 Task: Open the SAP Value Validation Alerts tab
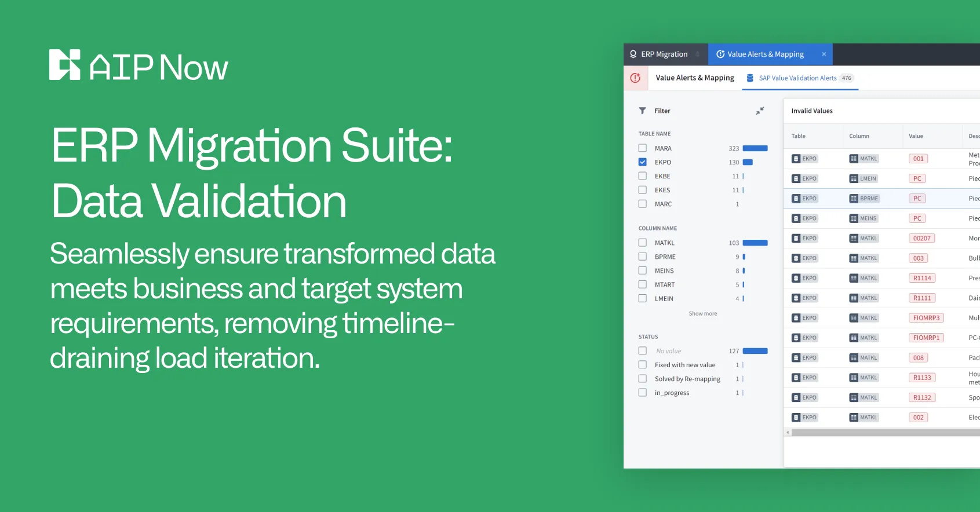[x=800, y=78]
